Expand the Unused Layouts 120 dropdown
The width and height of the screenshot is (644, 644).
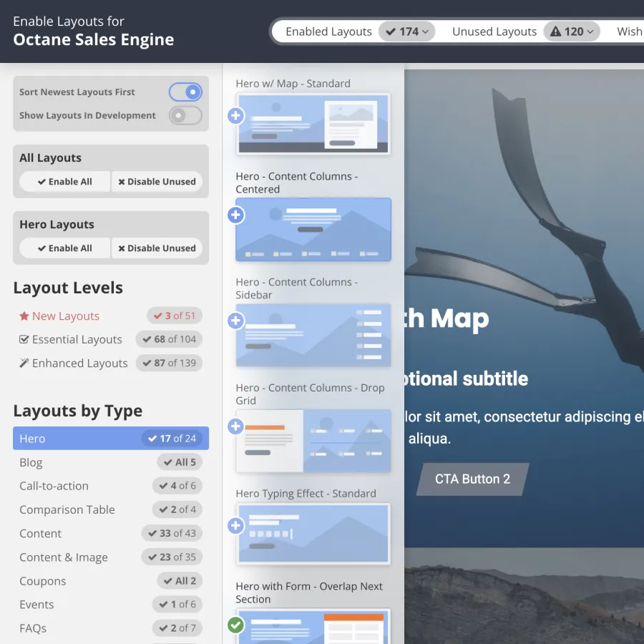point(572,31)
